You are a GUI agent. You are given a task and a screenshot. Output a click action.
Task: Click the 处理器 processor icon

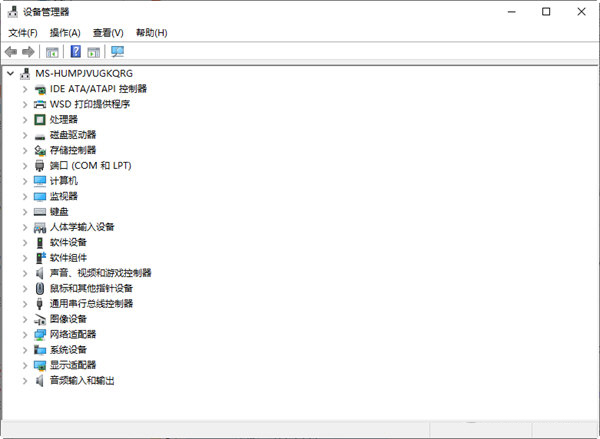click(40, 119)
